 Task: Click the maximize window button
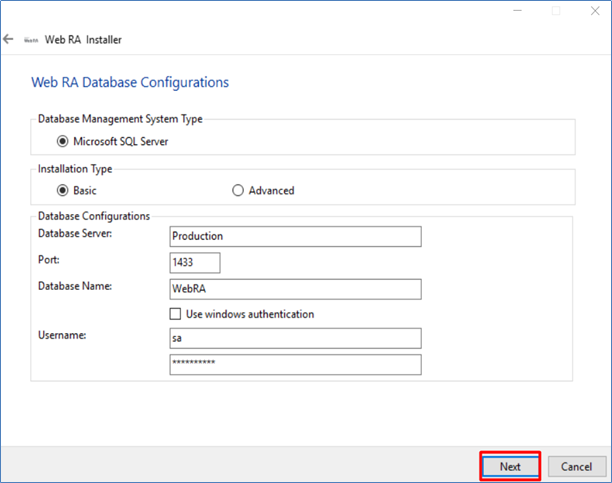coord(556,11)
